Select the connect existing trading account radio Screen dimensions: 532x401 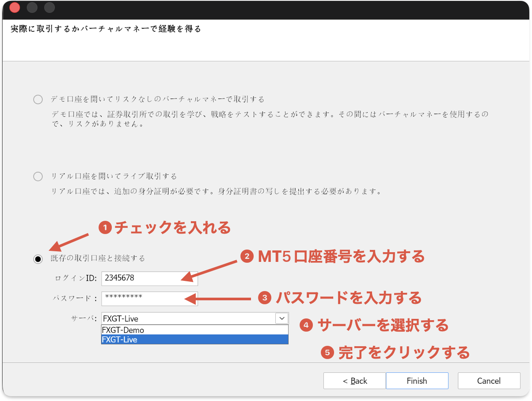coord(38,259)
